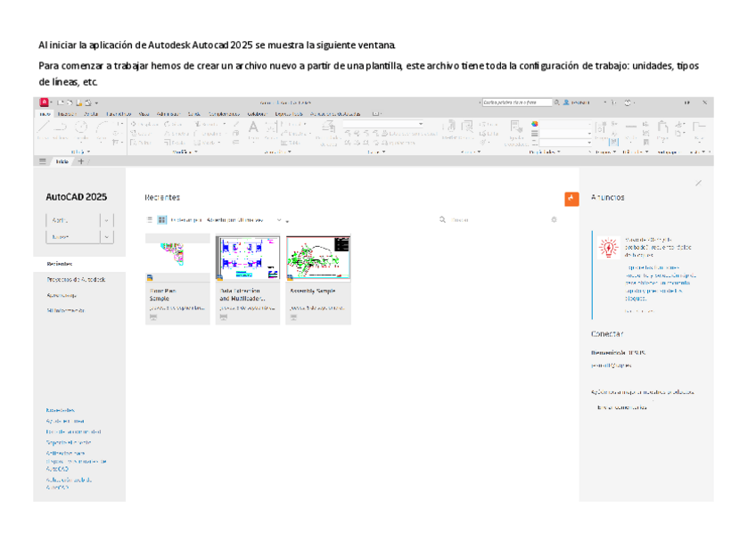Screen dimensions: 756x534
Task: Open the Floor Plan Sample thumbnail
Action: coord(177,259)
